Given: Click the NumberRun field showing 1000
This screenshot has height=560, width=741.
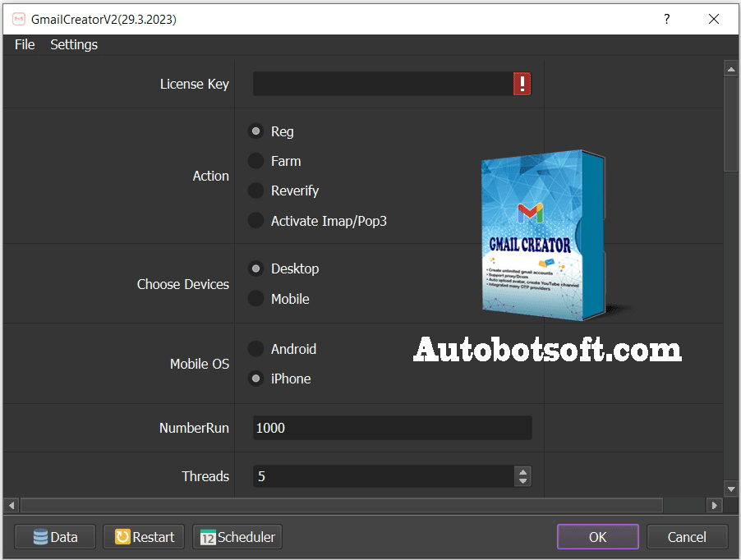Looking at the screenshot, I should pos(392,428).
